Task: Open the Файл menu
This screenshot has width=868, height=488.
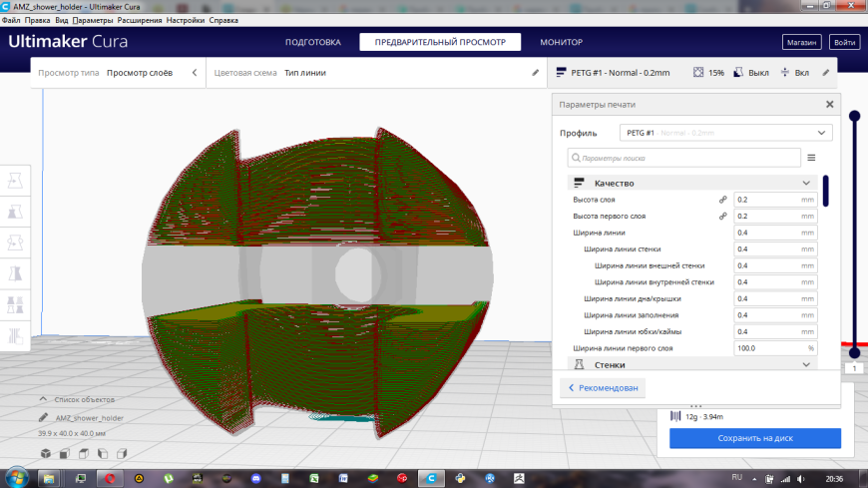Action: 11,20
